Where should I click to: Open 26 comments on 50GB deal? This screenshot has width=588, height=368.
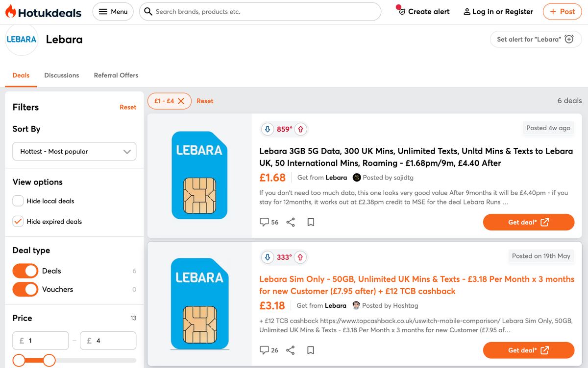(x=269, y=350)
